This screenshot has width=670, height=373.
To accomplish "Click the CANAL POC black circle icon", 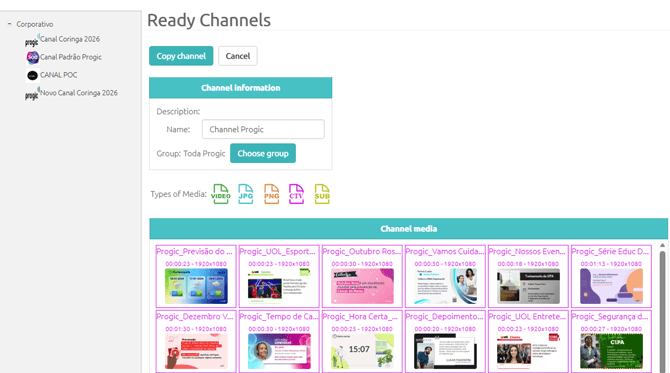I will (x=32, y=76).
